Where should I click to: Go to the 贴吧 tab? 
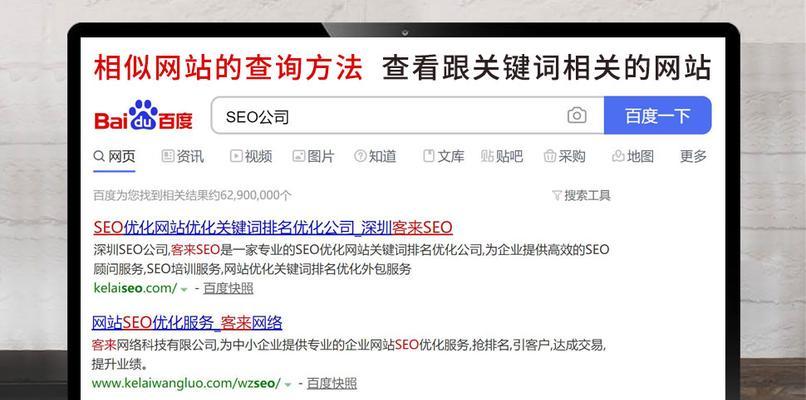pyautogui.click(x=502, y=156)
